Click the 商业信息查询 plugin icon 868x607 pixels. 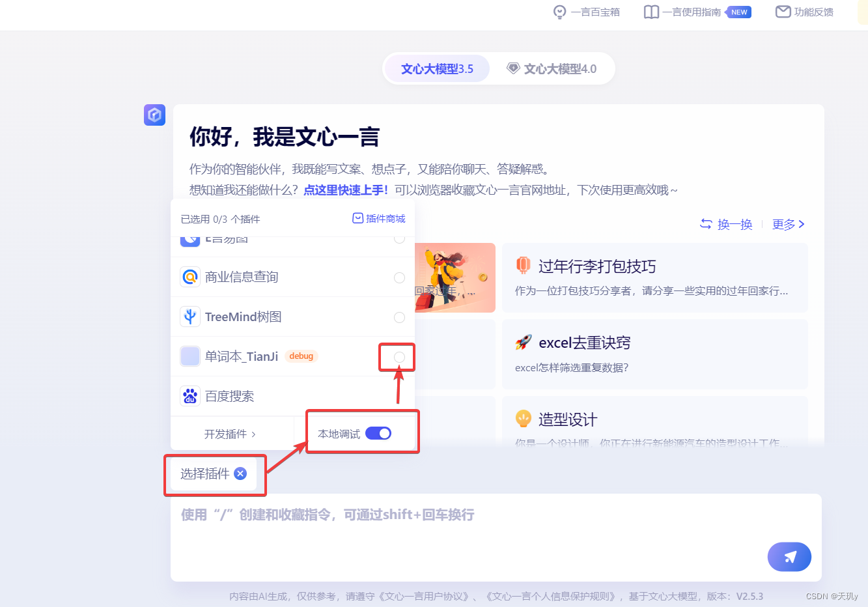tap(190, 277)
